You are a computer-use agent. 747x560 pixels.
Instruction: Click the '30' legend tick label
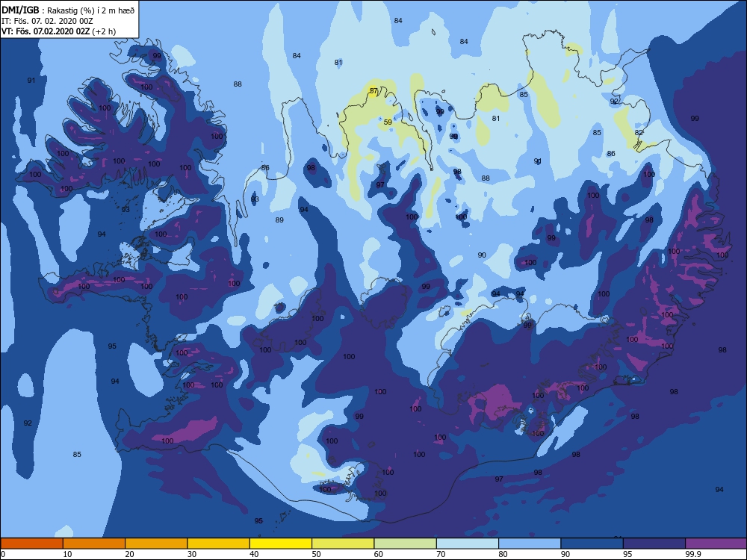191,554
